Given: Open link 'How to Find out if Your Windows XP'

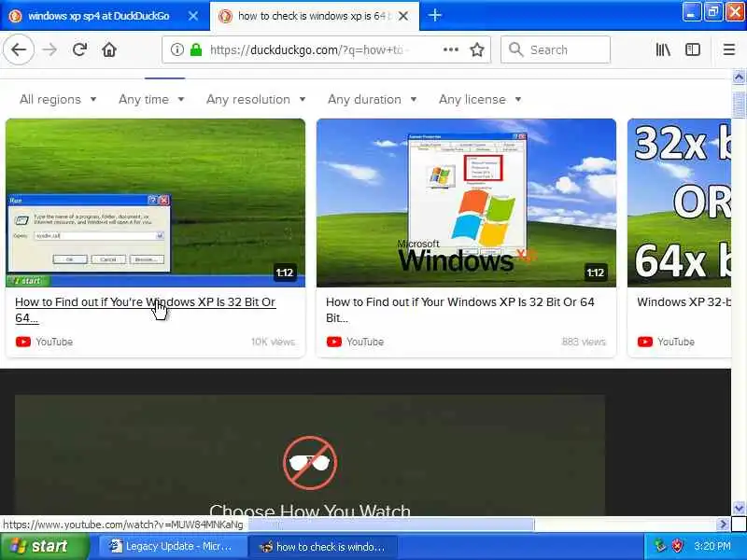Looking at the screenshot, I should (x=460, y=310).
